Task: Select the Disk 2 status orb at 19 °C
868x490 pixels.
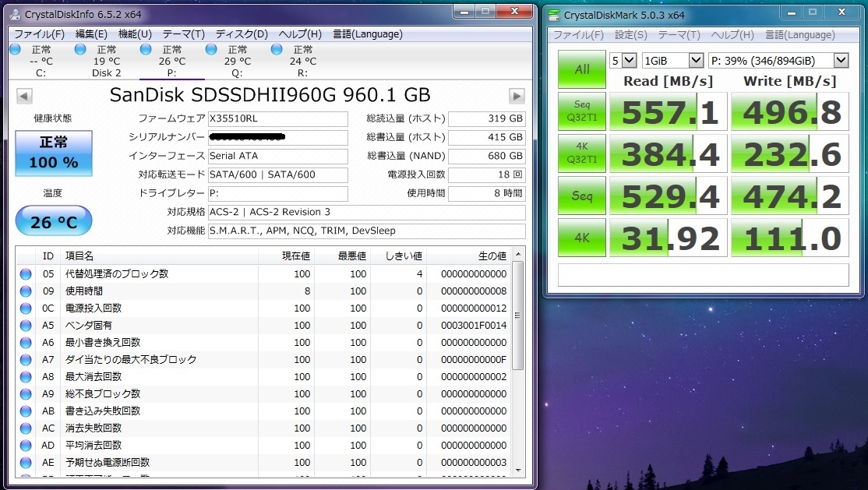Action: [80, 49]
